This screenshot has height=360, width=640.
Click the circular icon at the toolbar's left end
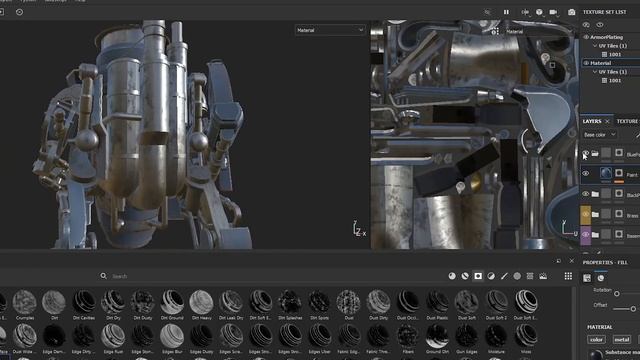(x=19, y=12)
